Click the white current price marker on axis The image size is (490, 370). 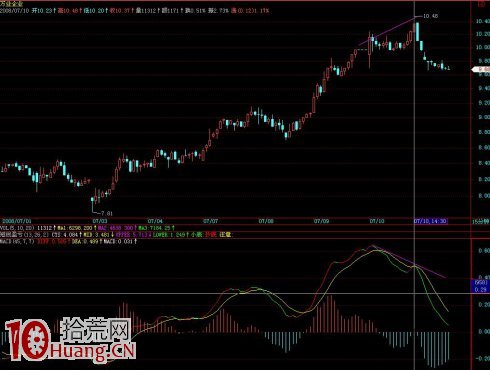pyautogui.click(x=481, y=69)
